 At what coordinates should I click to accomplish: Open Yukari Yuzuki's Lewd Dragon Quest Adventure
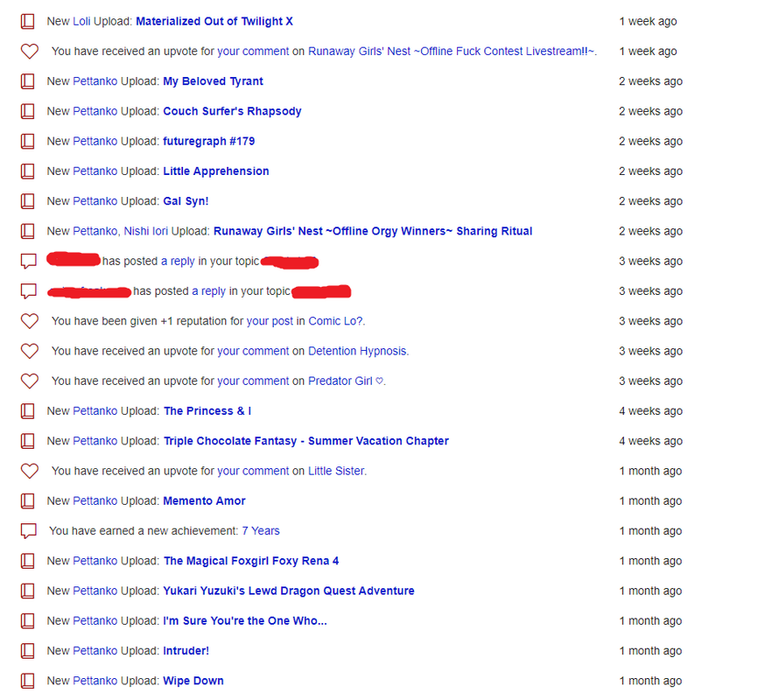pos(289,591)
